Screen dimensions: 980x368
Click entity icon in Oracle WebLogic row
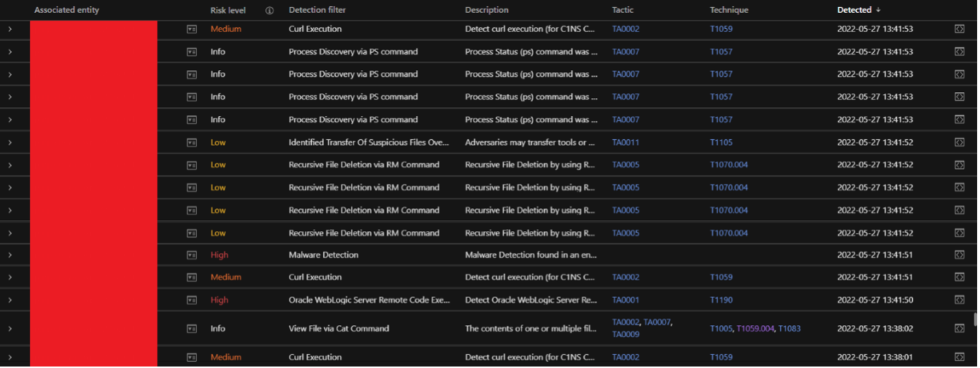point(192,300)
